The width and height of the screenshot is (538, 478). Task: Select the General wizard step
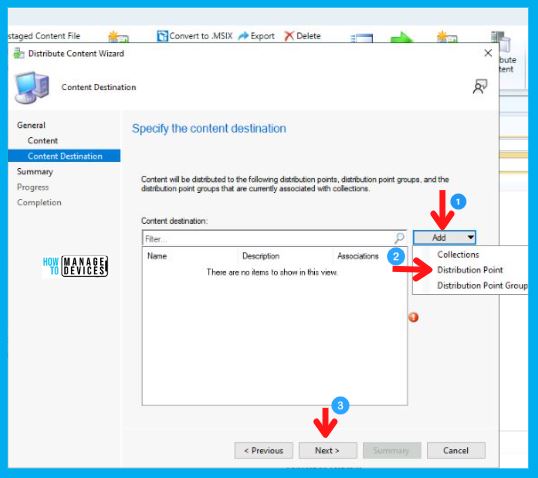(31, 125)
